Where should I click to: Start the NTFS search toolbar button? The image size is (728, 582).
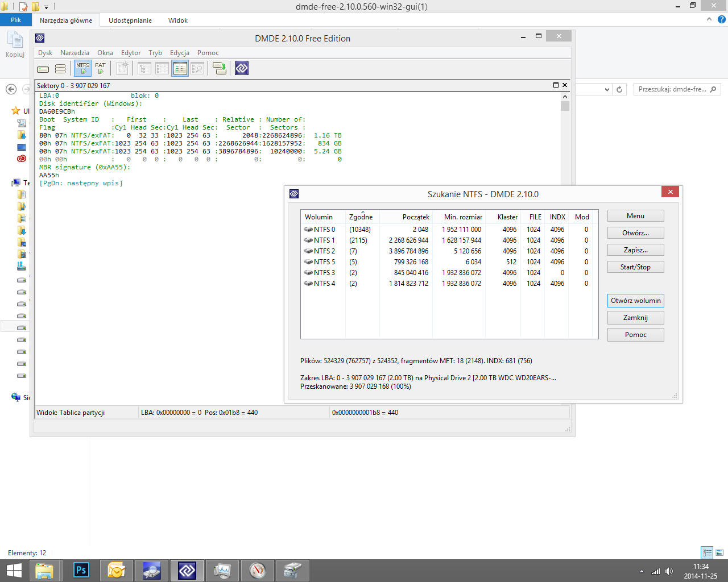tap(83, 68)
